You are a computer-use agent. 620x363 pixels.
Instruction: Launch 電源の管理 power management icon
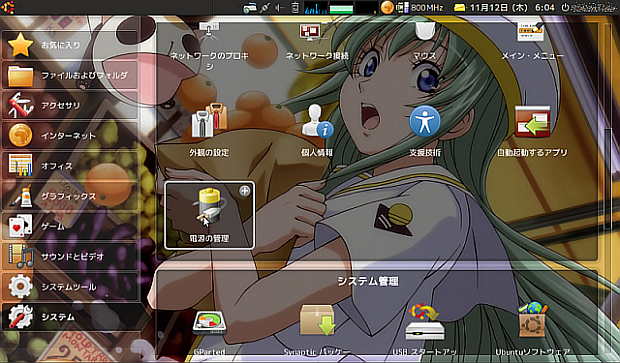[x=209, y=215]
